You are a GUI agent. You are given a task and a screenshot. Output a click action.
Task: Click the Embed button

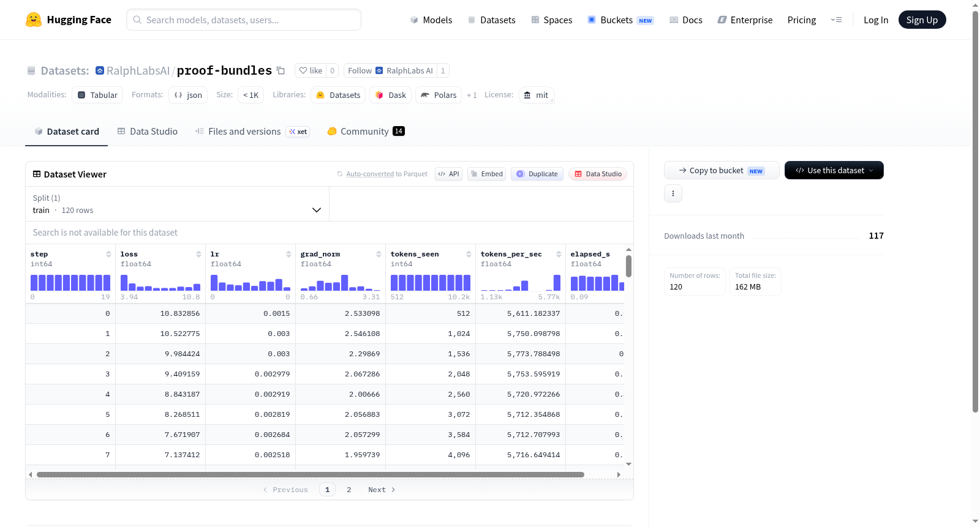[x=487, y=174]
